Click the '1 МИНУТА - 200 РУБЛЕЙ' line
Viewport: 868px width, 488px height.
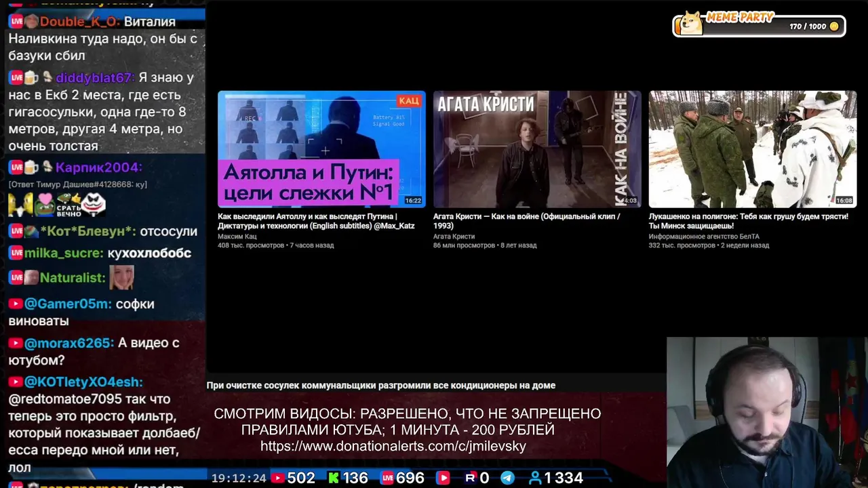(x=473, y=430)
